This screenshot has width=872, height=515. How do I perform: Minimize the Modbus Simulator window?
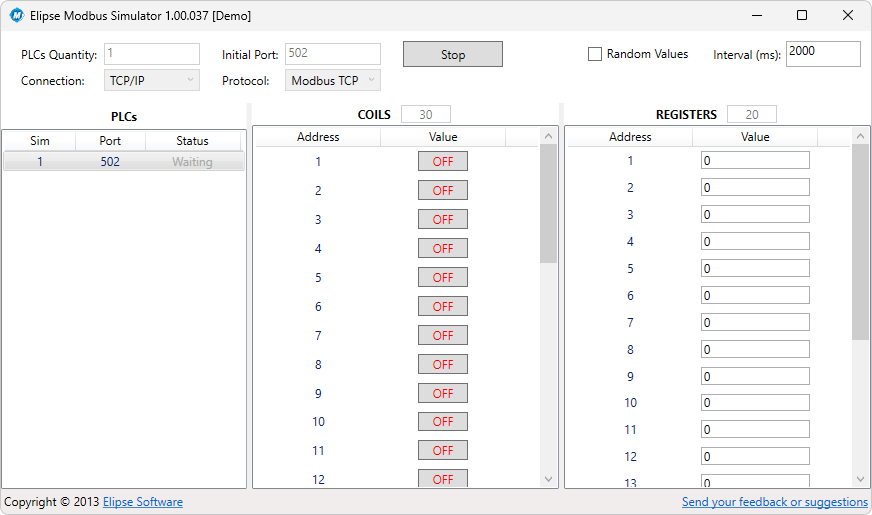click(756, 16)
